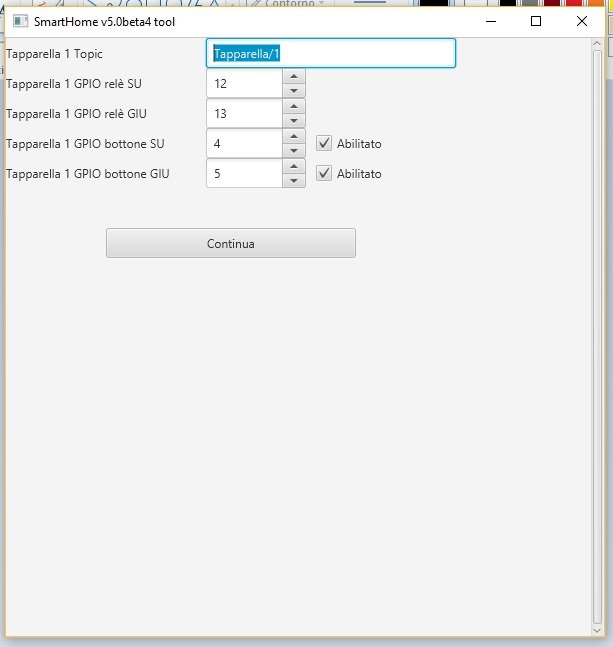Minimize the SmartHome tool window
Screen dimensions: 613x647
(491, 21)
